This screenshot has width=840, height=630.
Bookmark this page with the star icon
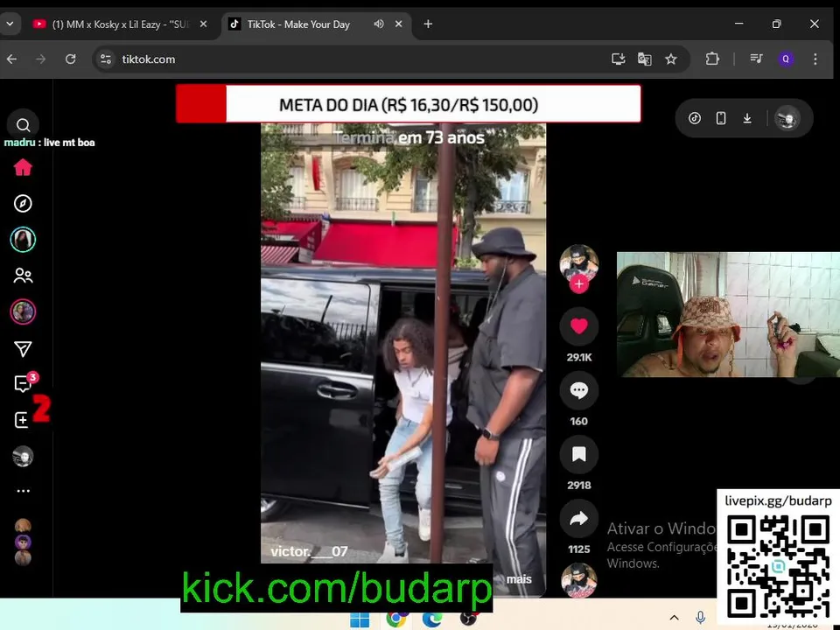click(x=671, y=59)
